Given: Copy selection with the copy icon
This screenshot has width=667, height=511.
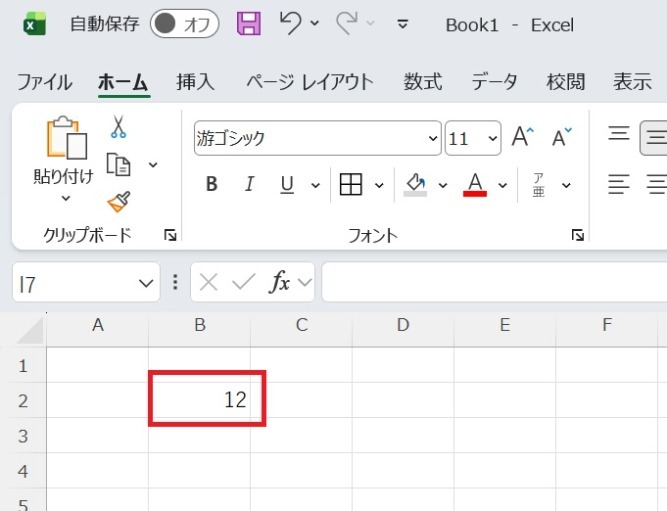Looking at the screenshot, I should 118,165.
